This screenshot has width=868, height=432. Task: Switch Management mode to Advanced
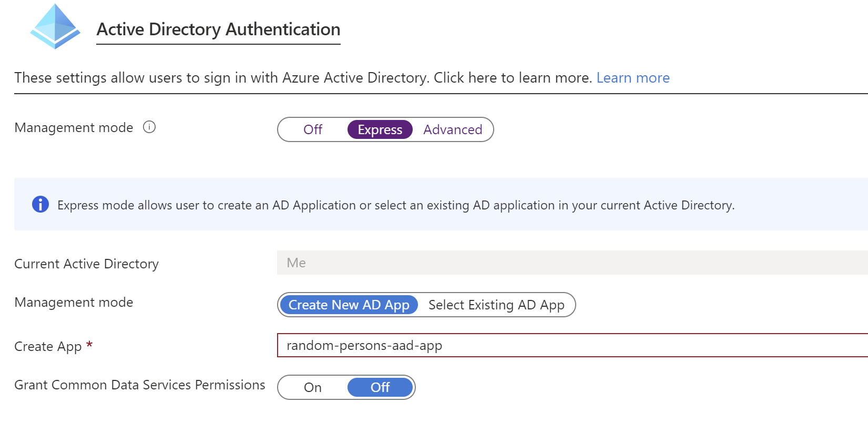click(453, 129)
